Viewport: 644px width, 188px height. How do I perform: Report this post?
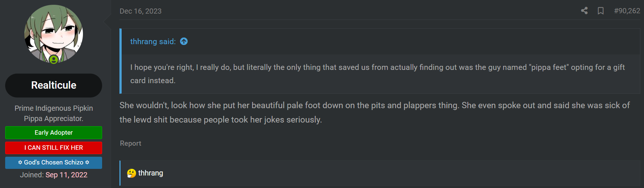(x=130, y=143)
